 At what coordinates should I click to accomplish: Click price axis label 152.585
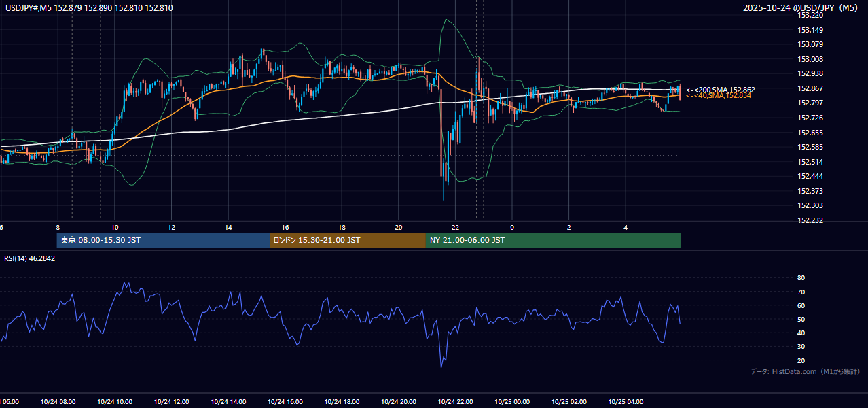810,147
